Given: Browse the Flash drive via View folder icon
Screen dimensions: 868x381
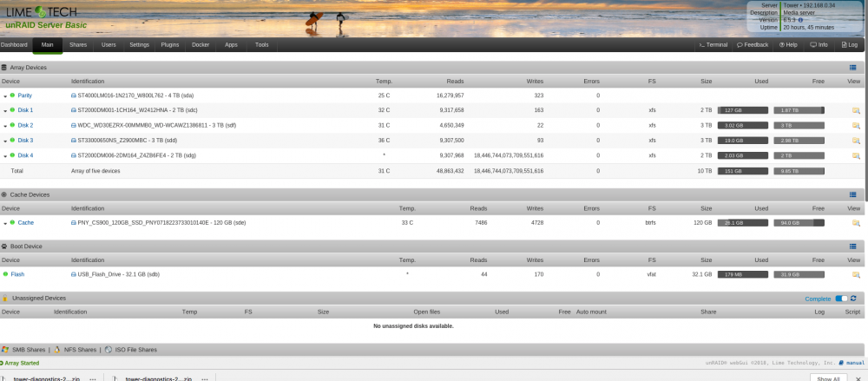Looking at the screenshot, I should click(x=856, y=274).
